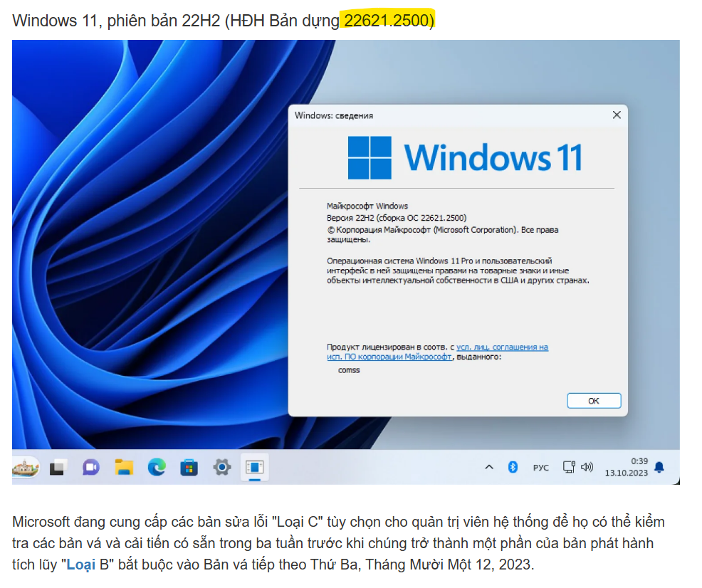Launch Microsoft Edge from taskbar
This screenshot has width=702, height=588.
(157, 468)
